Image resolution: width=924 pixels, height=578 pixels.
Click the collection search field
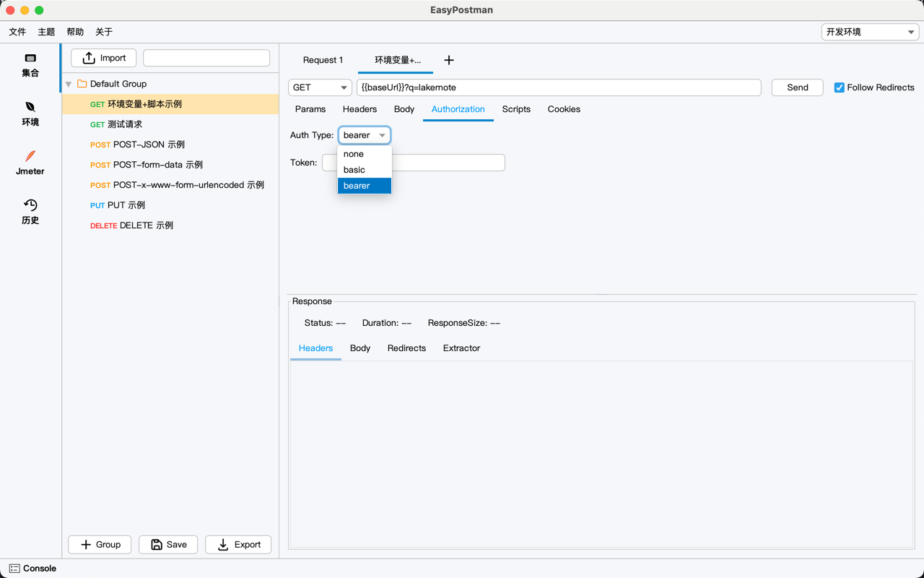point(206,58)
